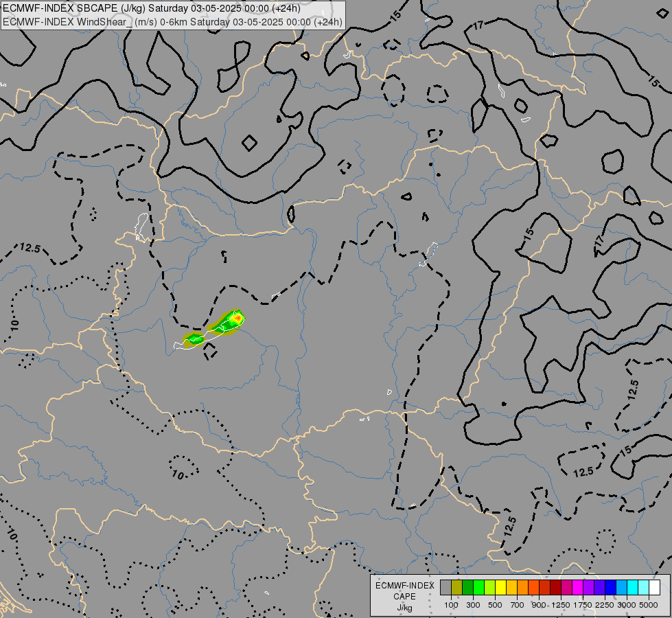Screen dimensions: 672x618
Task: Pick the pure yellow legend swatch
Action: tap(500, 588)
